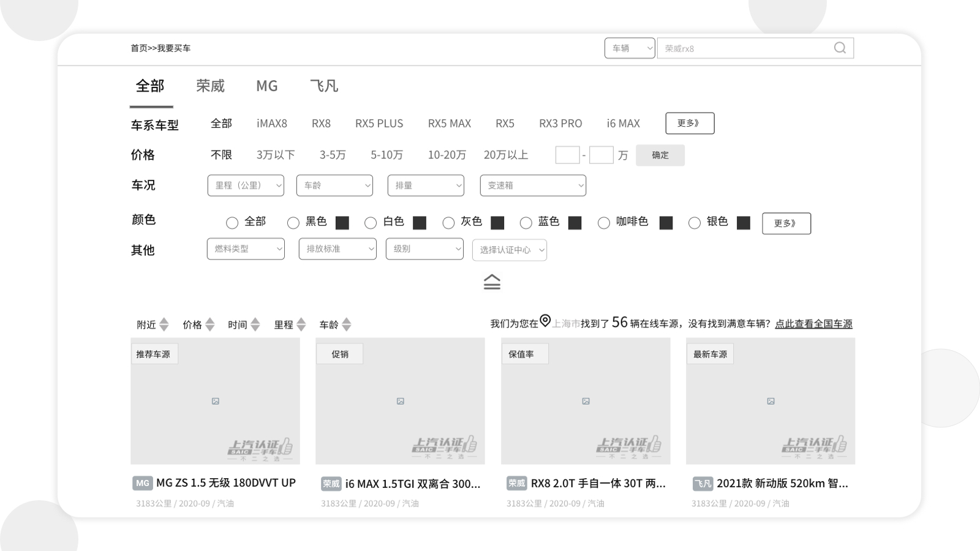Open the 最新车源 2021款 thumbnail

click(x=771, y=401)
